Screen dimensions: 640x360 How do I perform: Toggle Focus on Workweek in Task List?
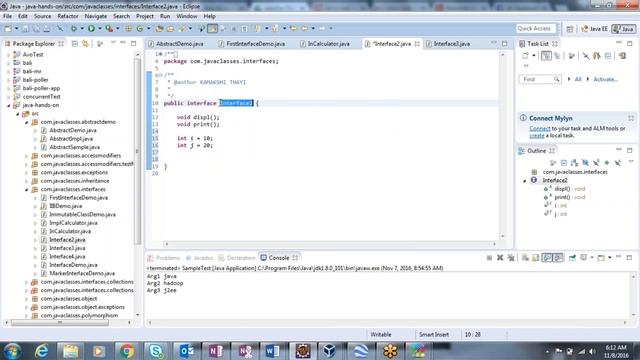coord(571,56)
